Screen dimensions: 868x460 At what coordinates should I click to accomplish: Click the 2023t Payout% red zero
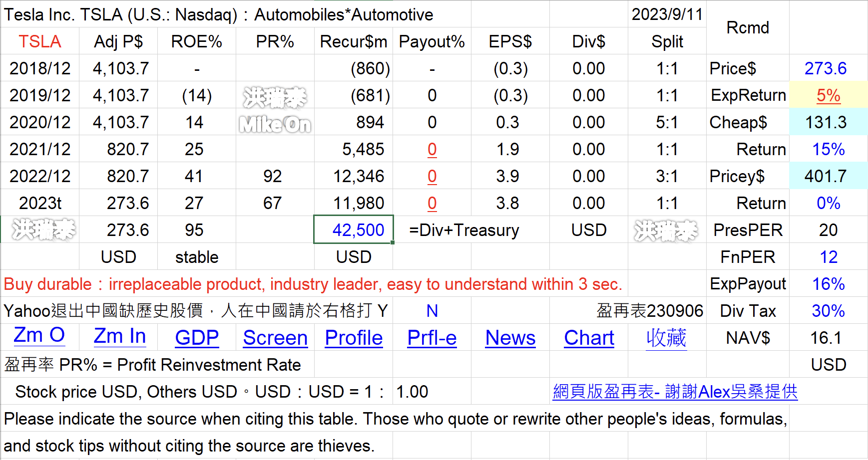432,203
